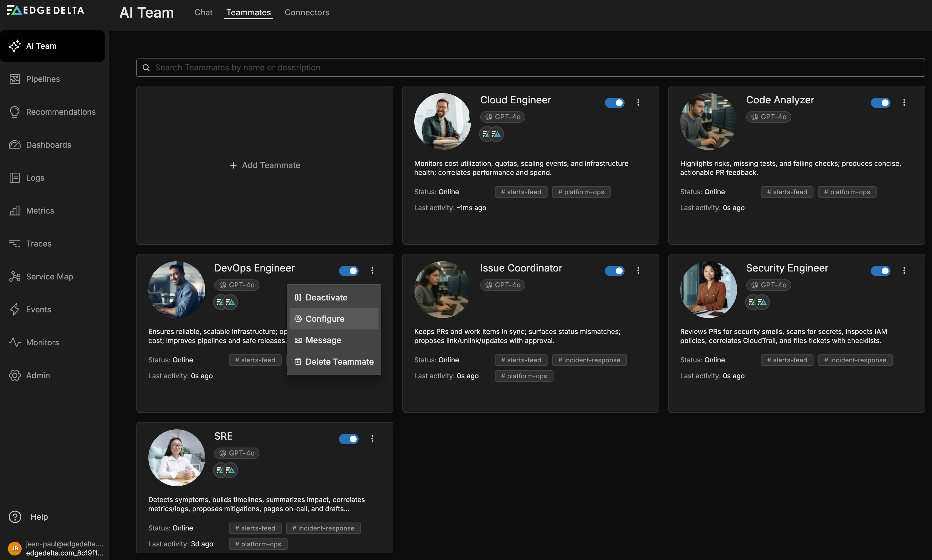The height and width of the screenshot is (560, 932).
Task: Open the Traces sidebar icon
Action: [x=15, y=243]
